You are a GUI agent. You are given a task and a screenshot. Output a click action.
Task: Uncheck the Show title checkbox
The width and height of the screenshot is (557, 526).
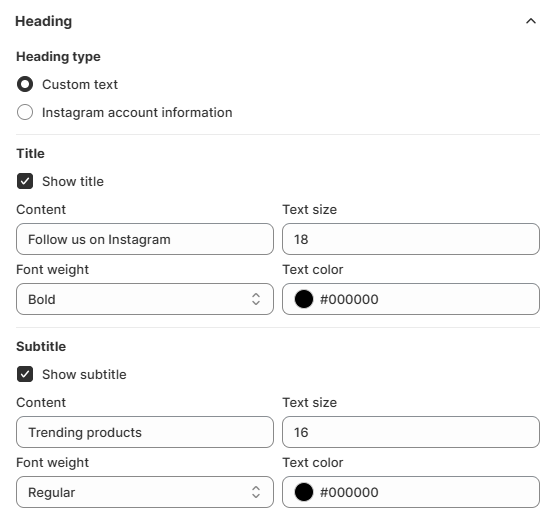(25, 181)
